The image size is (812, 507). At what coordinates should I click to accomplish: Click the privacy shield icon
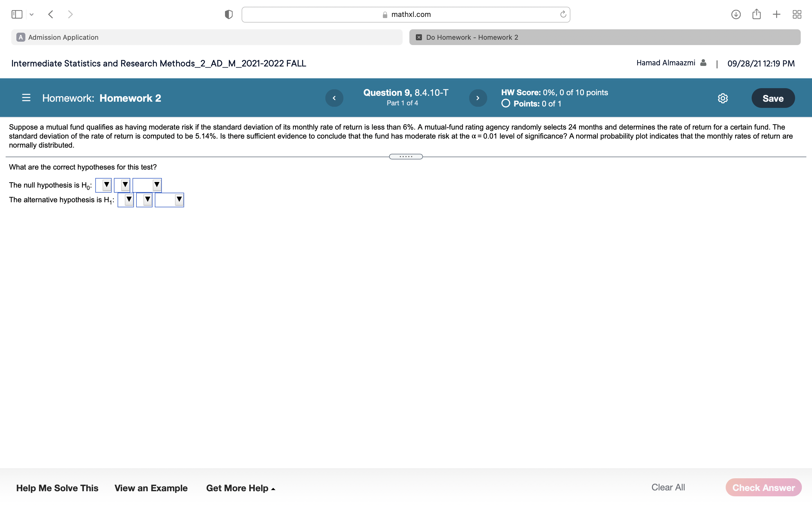point(228,14)
